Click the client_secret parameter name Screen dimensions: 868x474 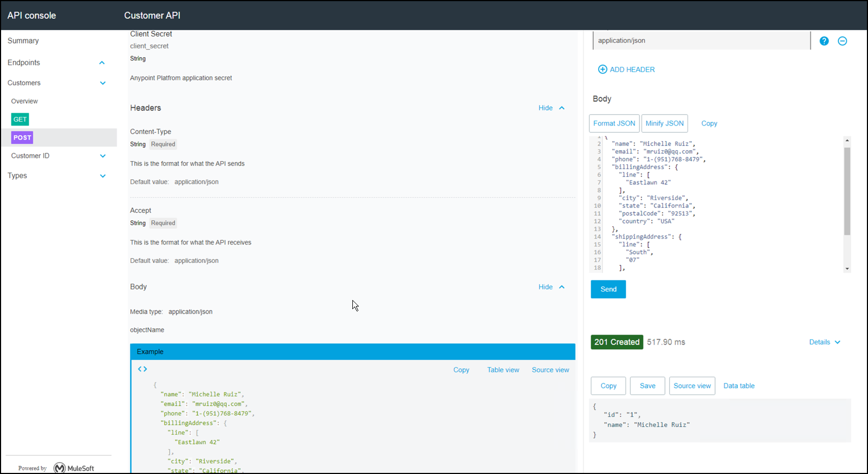point(149,46)
